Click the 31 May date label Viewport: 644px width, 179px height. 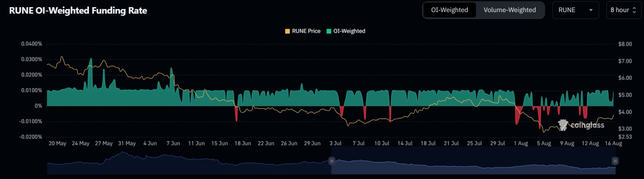pos(127,144)
